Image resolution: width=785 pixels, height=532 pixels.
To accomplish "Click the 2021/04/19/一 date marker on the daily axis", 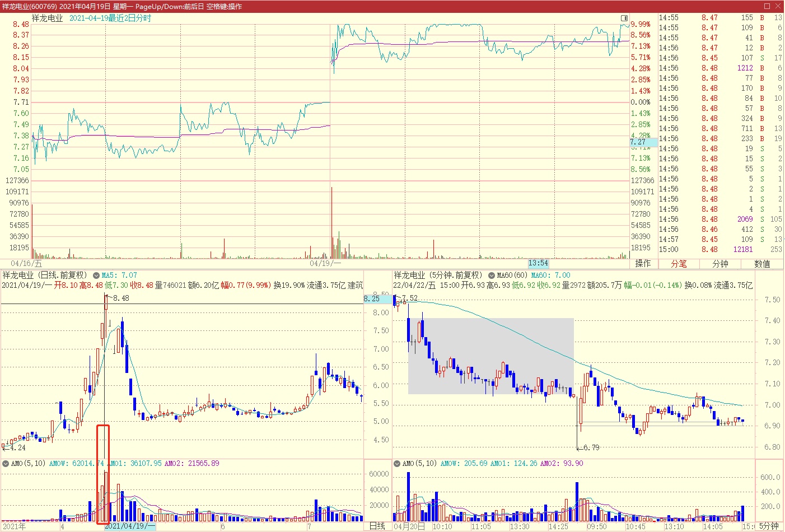I will point(130,526).
